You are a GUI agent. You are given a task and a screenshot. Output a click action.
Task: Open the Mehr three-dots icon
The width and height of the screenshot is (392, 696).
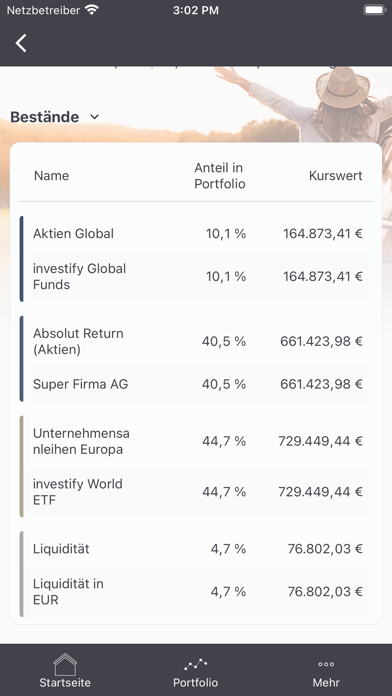tap(326, 664)
